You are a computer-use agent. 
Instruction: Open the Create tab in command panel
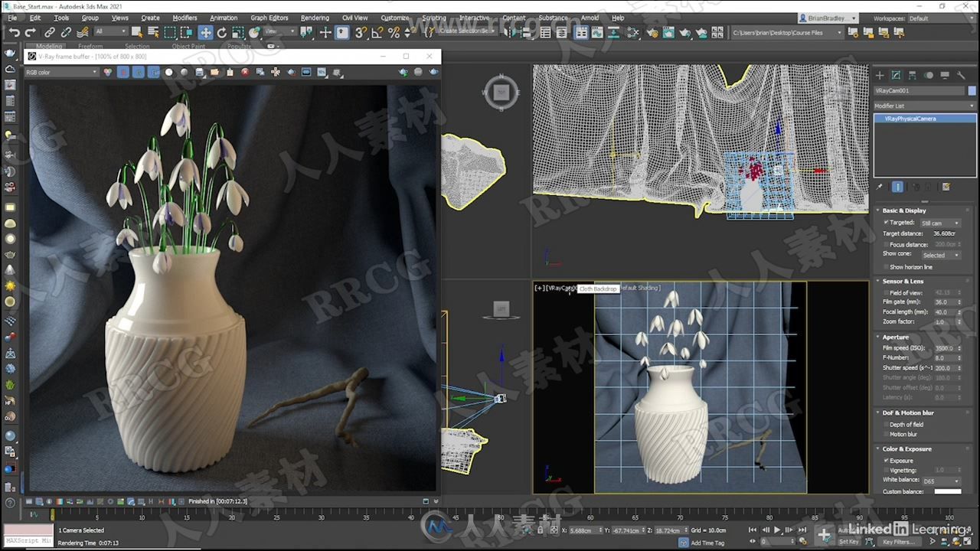880,75
